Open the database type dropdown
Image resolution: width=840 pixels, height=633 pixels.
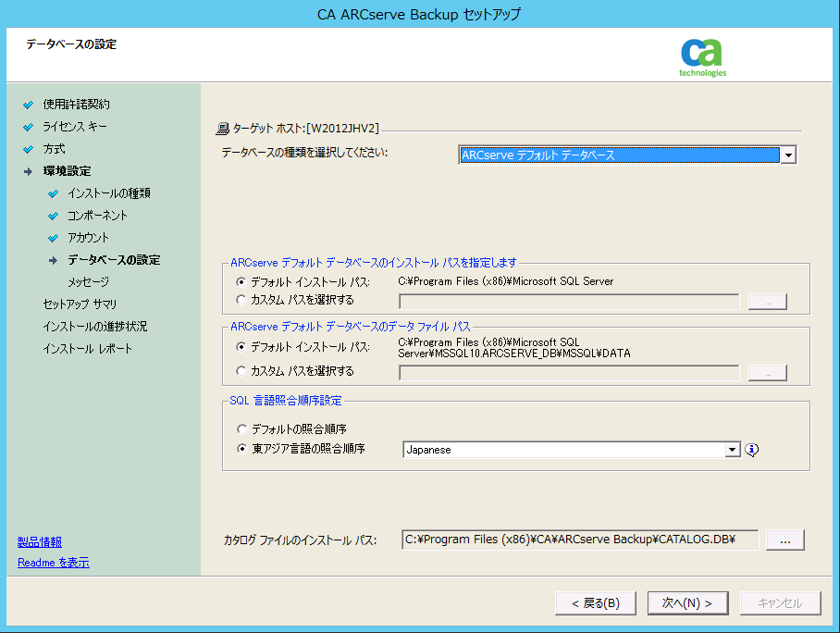click(x=789, y=155)
